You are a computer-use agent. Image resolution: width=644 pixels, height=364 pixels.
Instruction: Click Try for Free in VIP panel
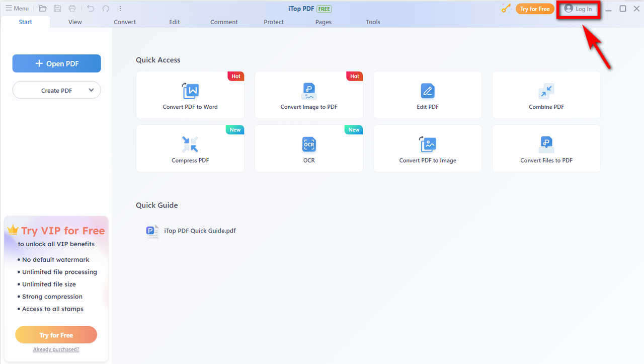[56, 335]
